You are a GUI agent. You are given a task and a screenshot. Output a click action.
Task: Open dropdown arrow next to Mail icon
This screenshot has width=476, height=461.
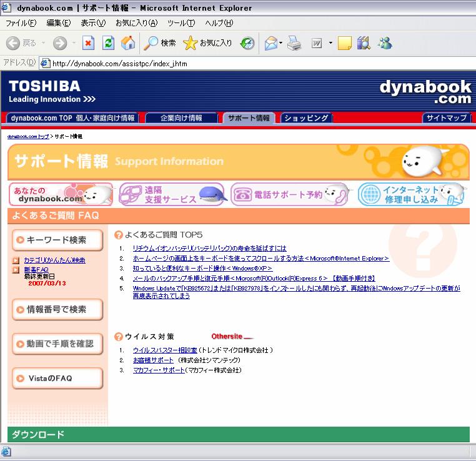281,43
